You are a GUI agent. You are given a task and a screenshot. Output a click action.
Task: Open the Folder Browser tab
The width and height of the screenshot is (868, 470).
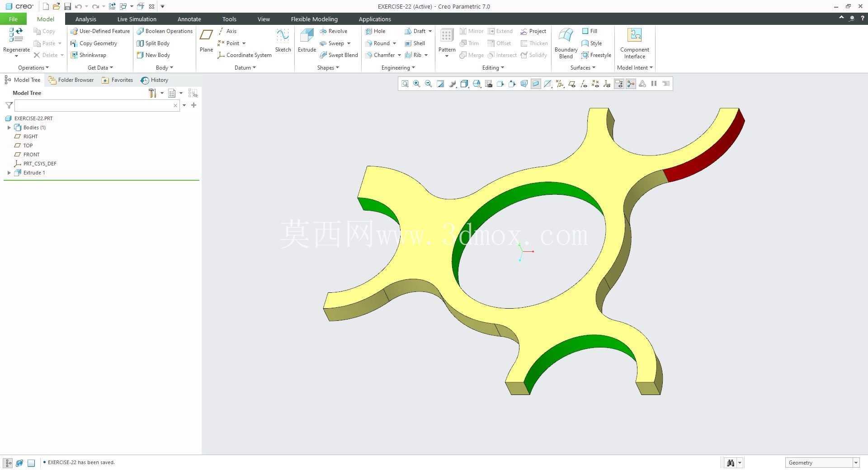click(71, 80)
